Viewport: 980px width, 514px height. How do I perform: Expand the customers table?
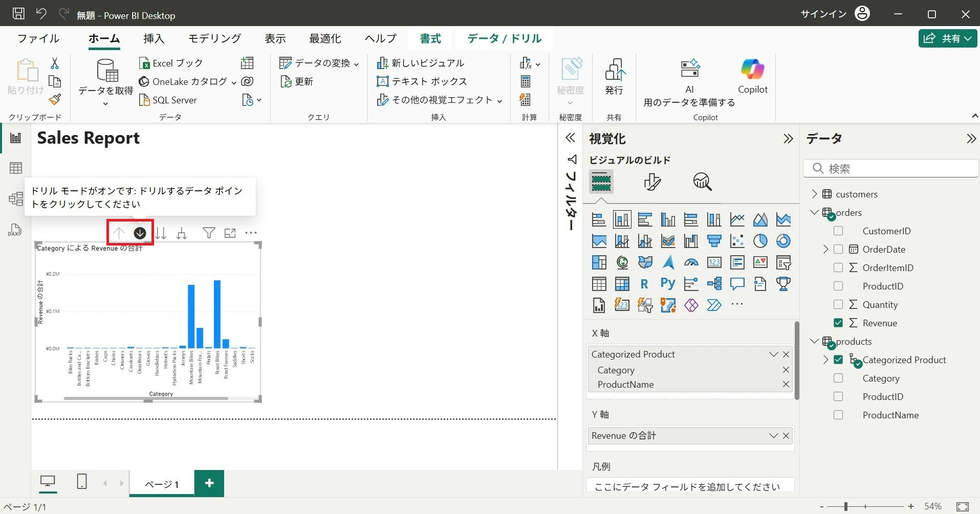pyautogui.click(x=815, y=194)
